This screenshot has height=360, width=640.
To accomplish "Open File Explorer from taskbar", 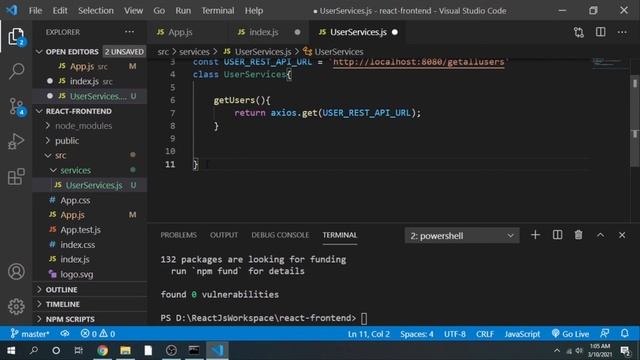I will (125, 350).
